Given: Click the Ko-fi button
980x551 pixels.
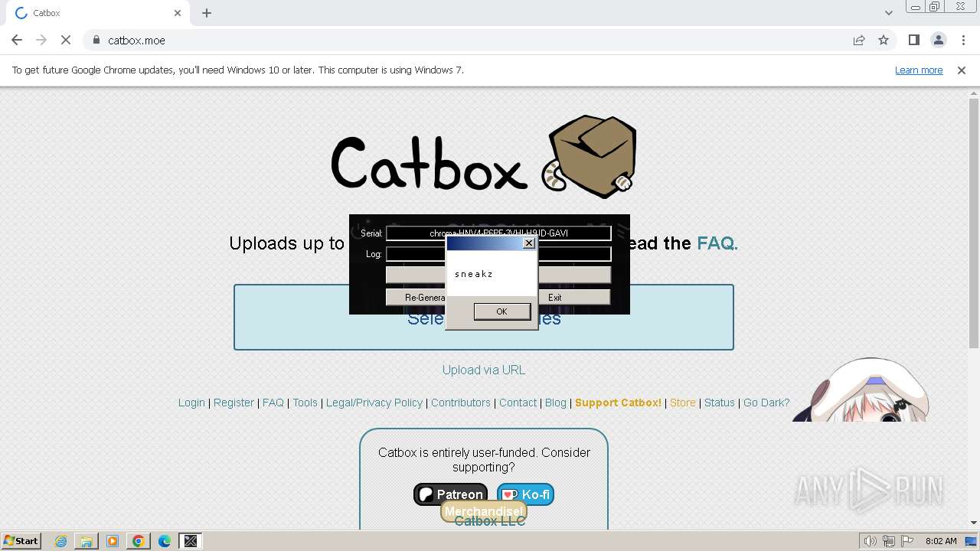Looking at the screenshot, I should click(525, 494).
